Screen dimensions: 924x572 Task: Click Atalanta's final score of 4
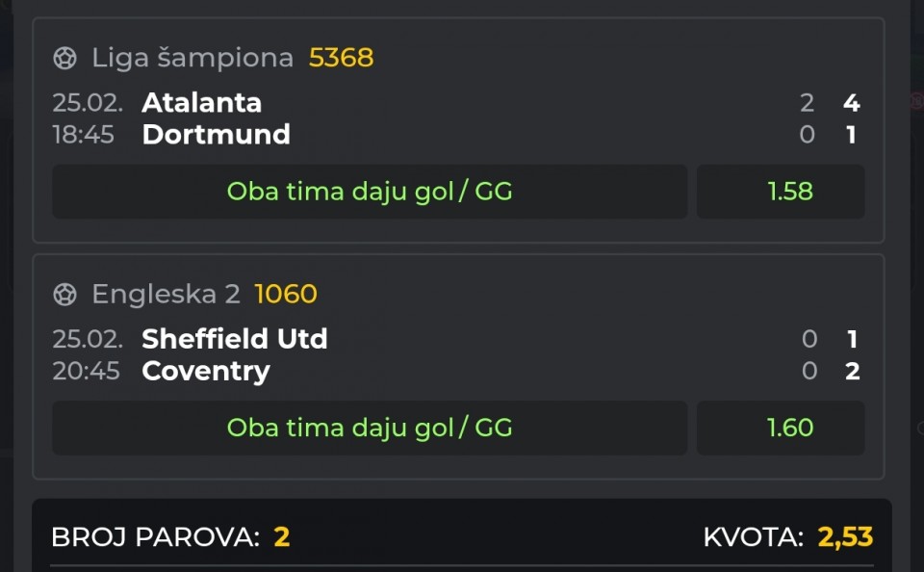point(851,102)
